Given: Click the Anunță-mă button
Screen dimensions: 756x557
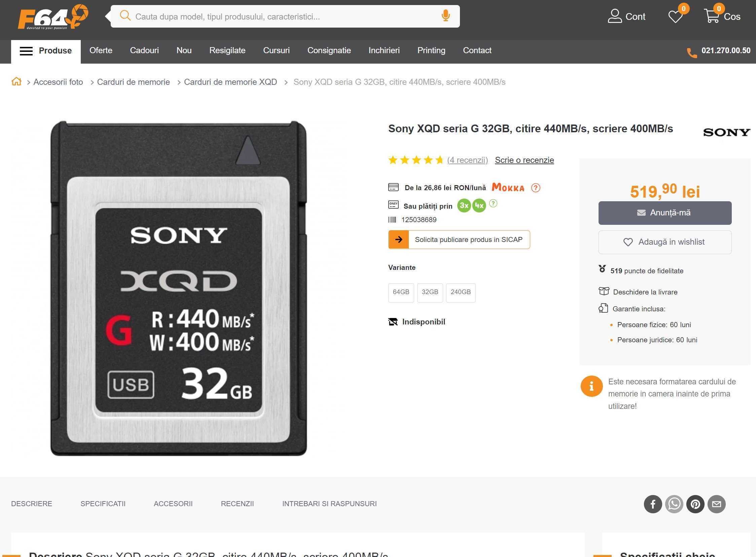Looking at the screenshot, I should [665, 213].
